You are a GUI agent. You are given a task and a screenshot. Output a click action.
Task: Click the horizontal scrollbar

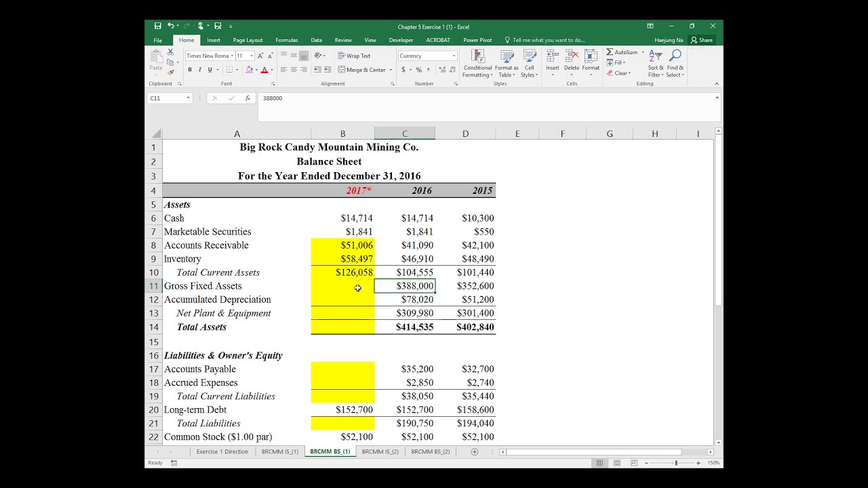coord(594,451)
